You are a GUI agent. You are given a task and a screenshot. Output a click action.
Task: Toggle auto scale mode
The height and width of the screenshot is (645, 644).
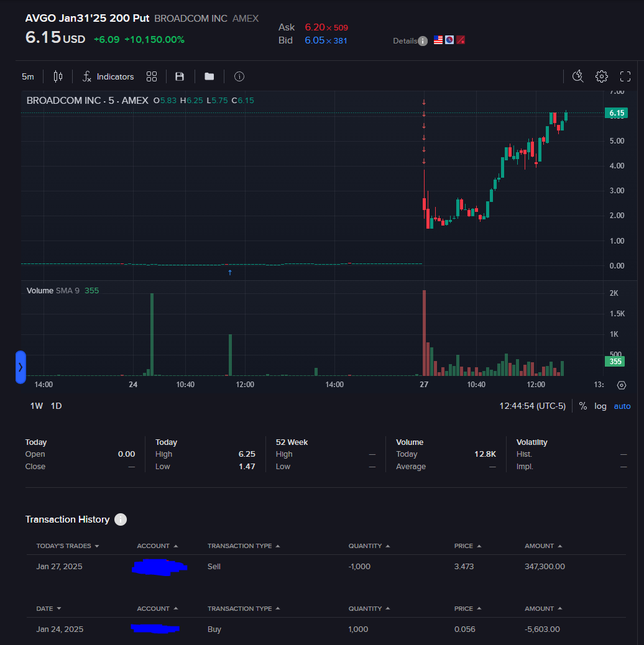(622, 406)
